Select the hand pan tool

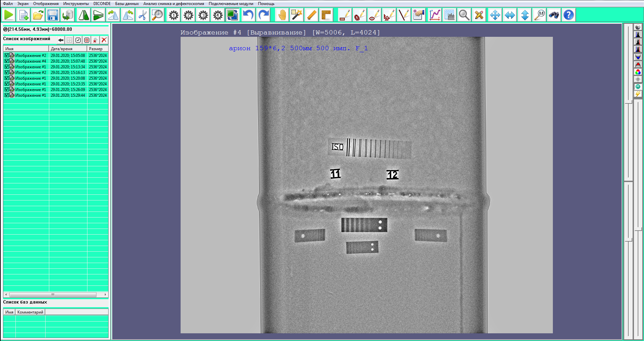tap(282, 15)
